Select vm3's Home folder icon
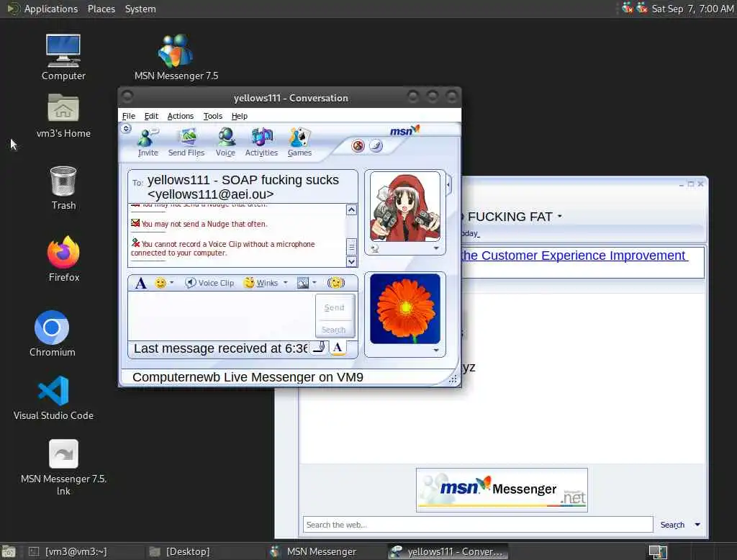Image resolution: width=737 pixels, height=560 pixels. tap(63, 116)
